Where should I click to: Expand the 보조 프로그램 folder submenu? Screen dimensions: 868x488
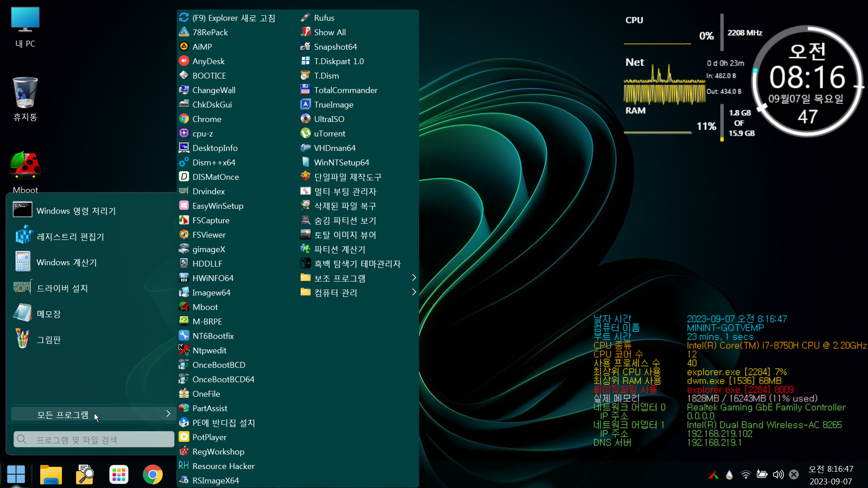(359, 278)
